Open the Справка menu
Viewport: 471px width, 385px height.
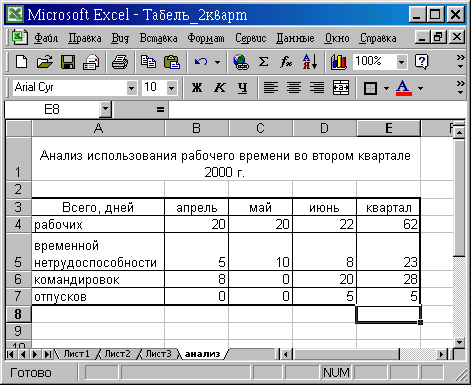378,38
